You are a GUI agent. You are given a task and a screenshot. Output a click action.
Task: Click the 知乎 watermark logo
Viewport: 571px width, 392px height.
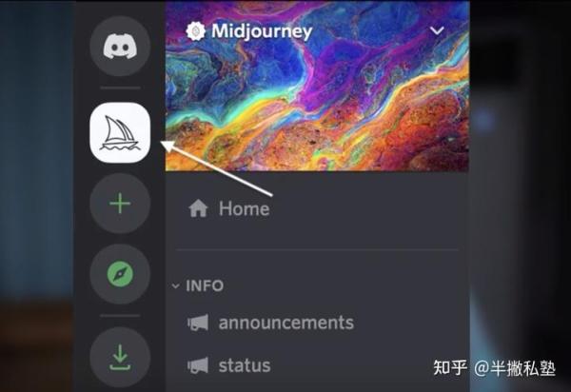(x=450, y=368)
